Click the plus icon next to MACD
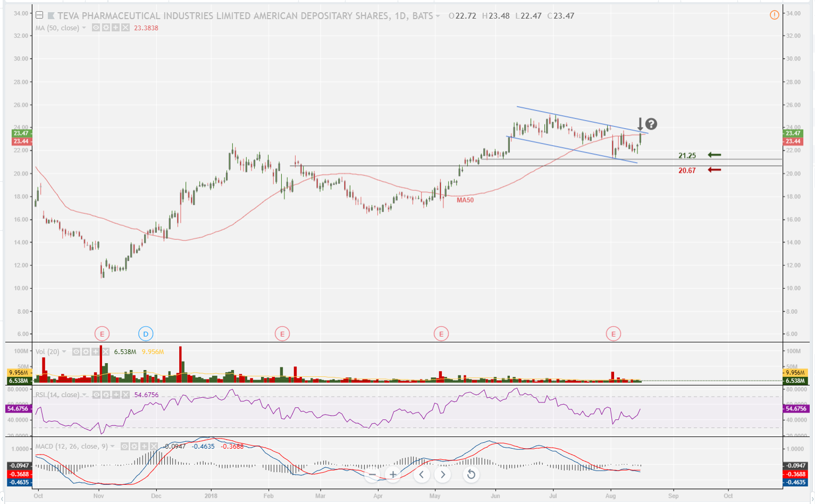The image size is (815, 504). point(144,446)
